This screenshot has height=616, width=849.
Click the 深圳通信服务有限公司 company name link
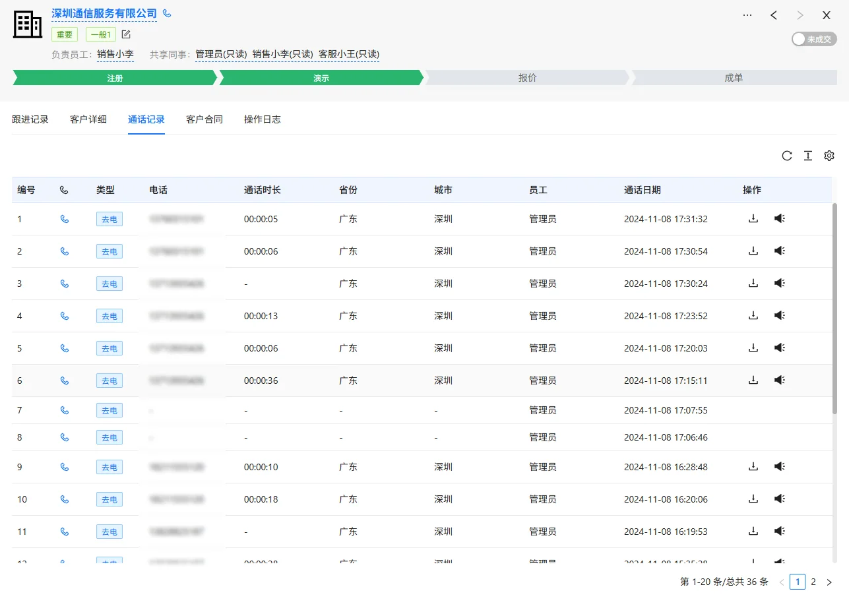pos(104,13)
